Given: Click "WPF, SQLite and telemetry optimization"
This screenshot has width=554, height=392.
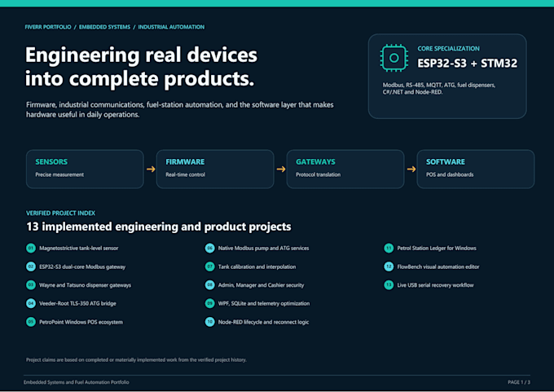Looking at the screenshot, I should coord(264,304).
